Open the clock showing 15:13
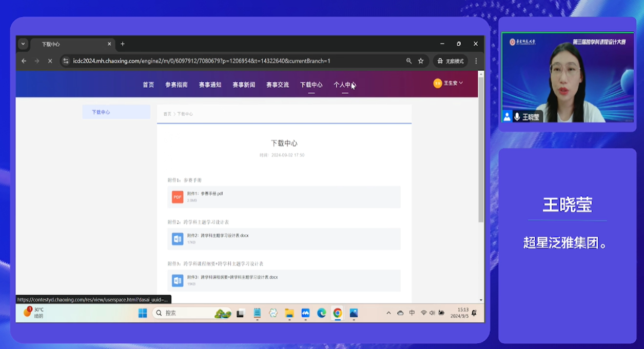 click(460, 313)
